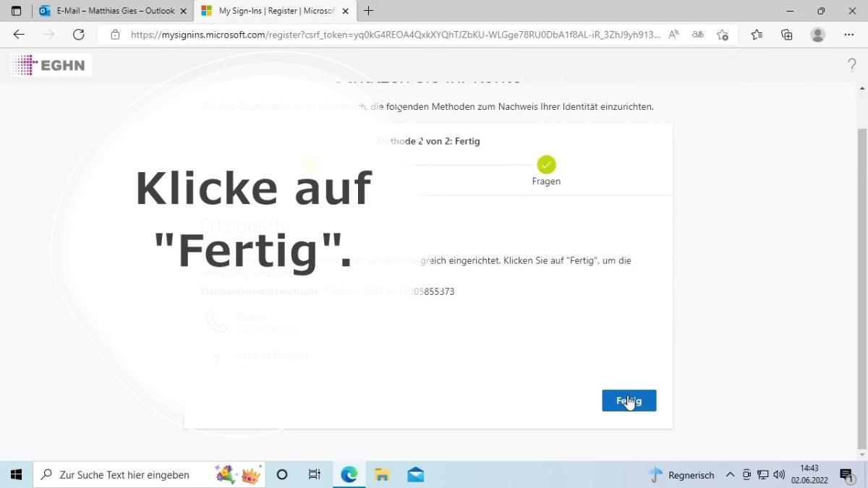Viewport: 868px width, 488px height.
Task: Go back to the previous page
Action: pos(19,35)
